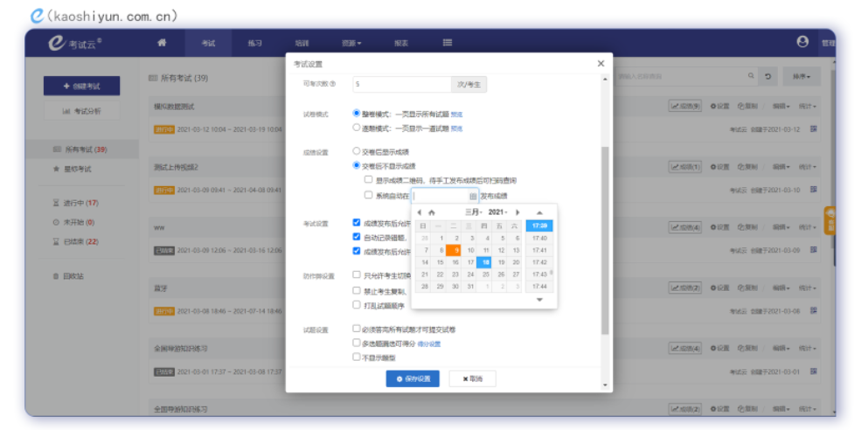Image resolution: width=868 pixels, height=430 pixels.
Task: Open the 资源 dropdown menu in the navbar
Action: tap(351, 42)
